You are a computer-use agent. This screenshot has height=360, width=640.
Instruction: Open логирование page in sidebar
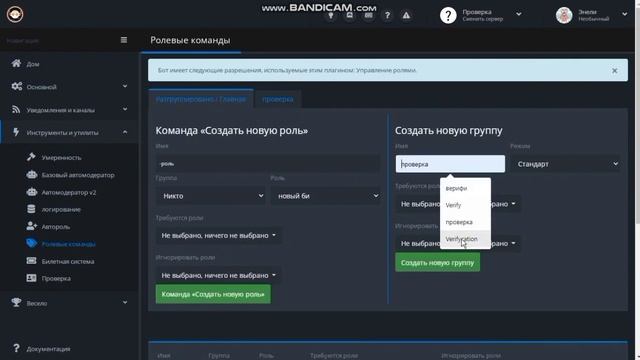61,209
